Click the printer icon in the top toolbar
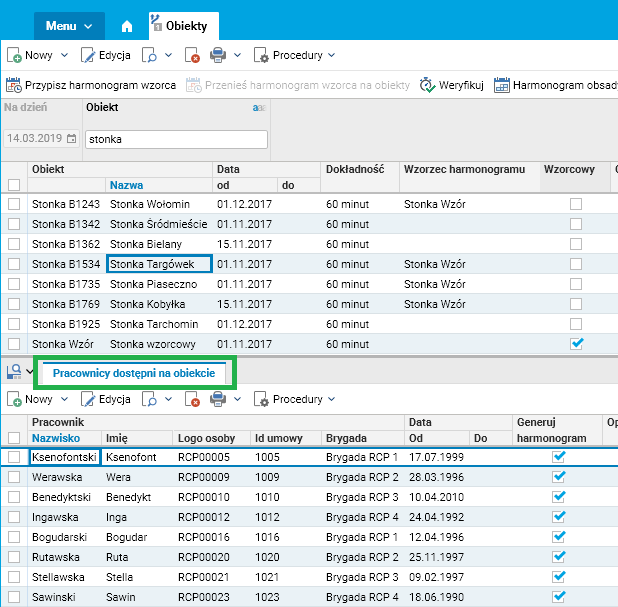The image size is (618, 607). pyautogui.click(x=218, y=56)
